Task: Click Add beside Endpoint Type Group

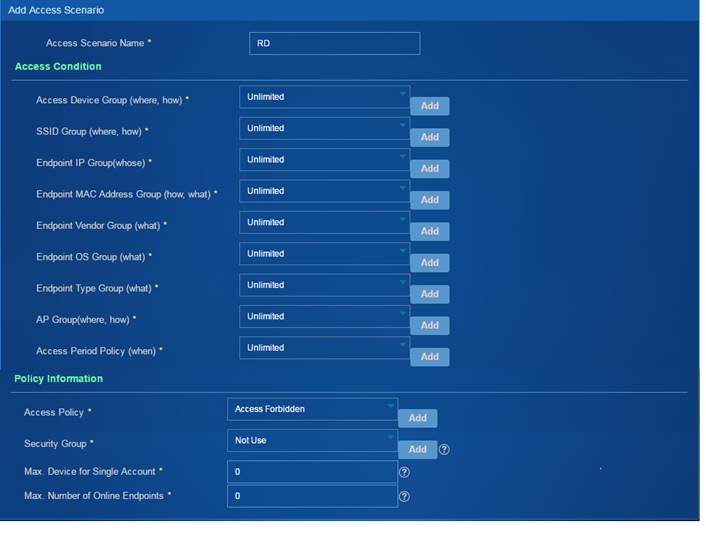Action: tap(430, 294)
